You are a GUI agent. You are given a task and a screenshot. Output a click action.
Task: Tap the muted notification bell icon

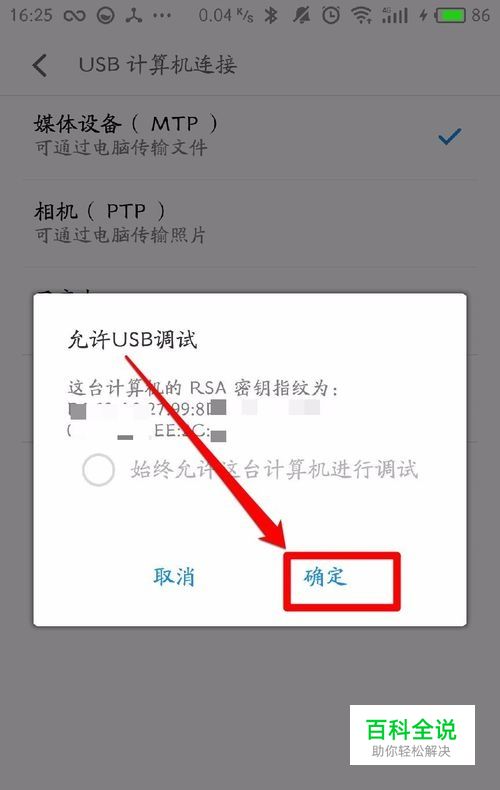301,16
